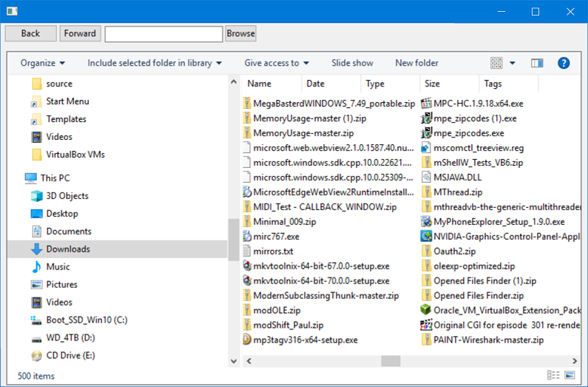Click Videos film icon under Pictures

coord(37,302)
